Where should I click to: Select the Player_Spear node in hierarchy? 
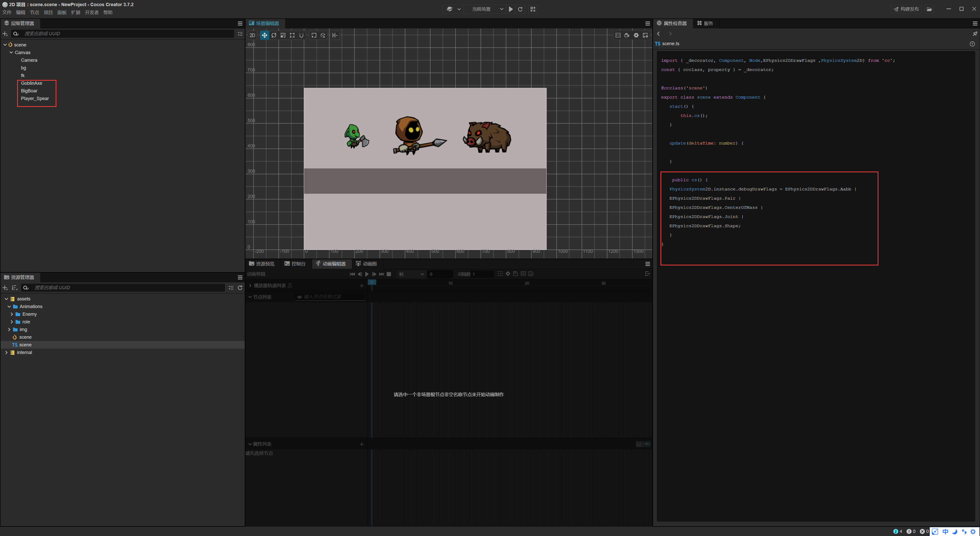click(x=35, y=99)
